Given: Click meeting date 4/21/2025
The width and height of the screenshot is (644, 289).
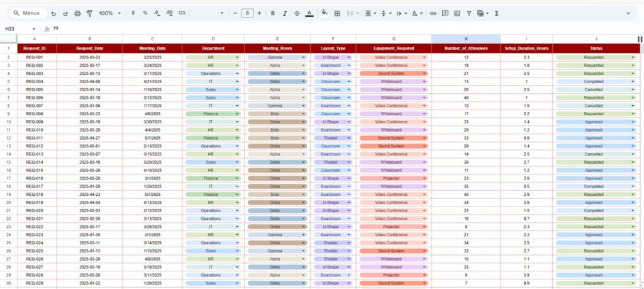Looking at the screenshot, I should pyautogui.click(x=152, y=82).
